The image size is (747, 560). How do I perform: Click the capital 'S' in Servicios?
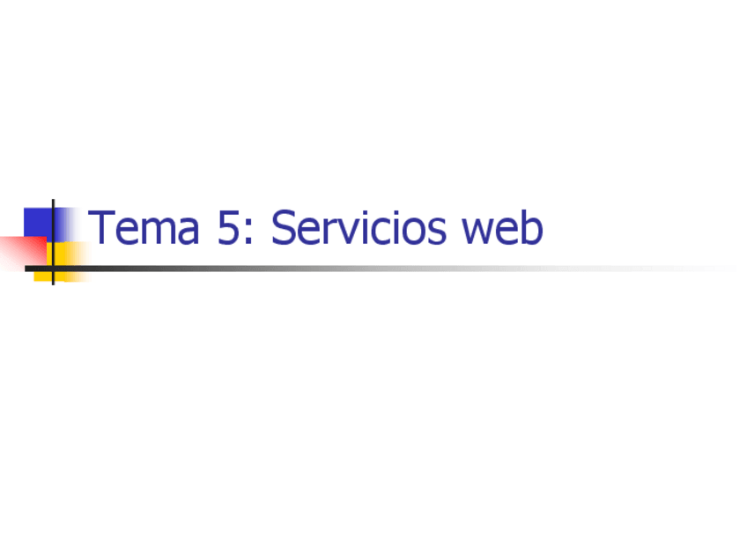point(283,228)
